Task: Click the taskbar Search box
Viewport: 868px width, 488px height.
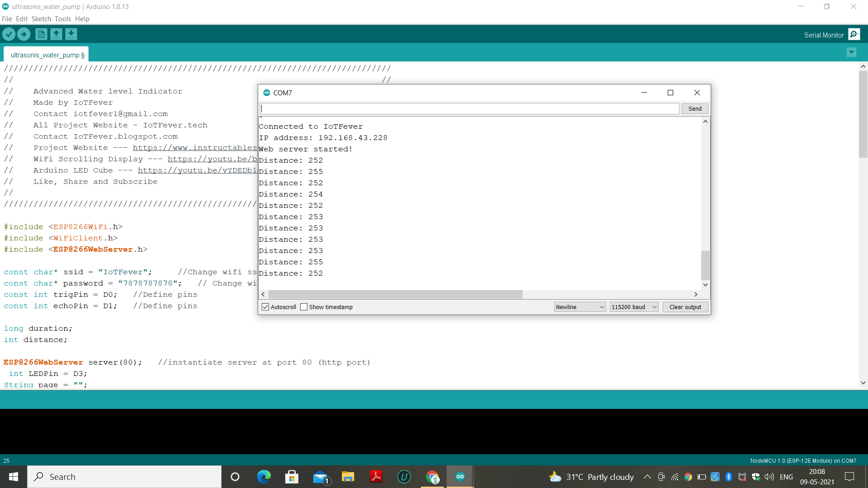Action: (124, 477)
